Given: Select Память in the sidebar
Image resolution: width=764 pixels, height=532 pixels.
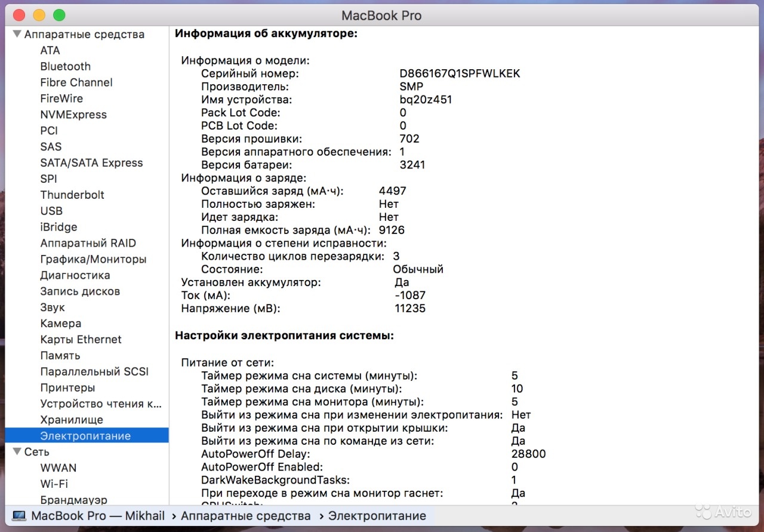Looking at the screenshot, I should pyautogui.click(x=60, y=356).
